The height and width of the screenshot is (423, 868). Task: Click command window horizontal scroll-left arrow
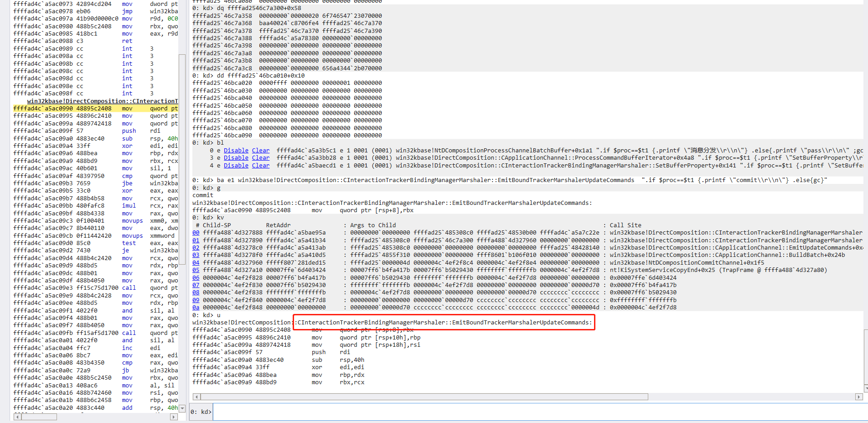coord(196,397)
